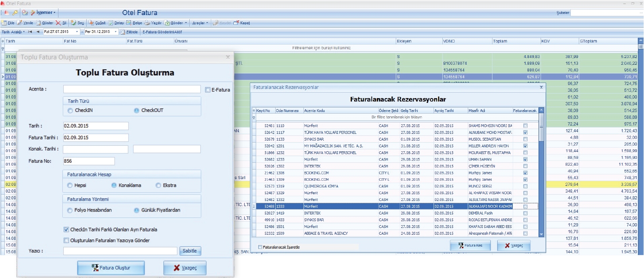
Task: Click the column chooser icon left of Tarih header
Action: tap(3, 41)
